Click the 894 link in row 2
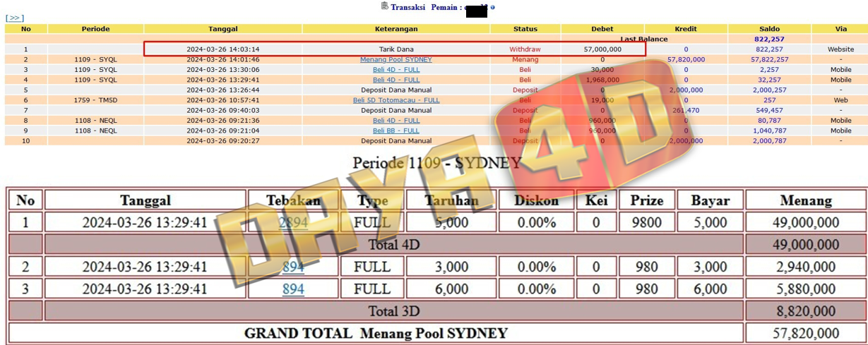 coord(293,267)
